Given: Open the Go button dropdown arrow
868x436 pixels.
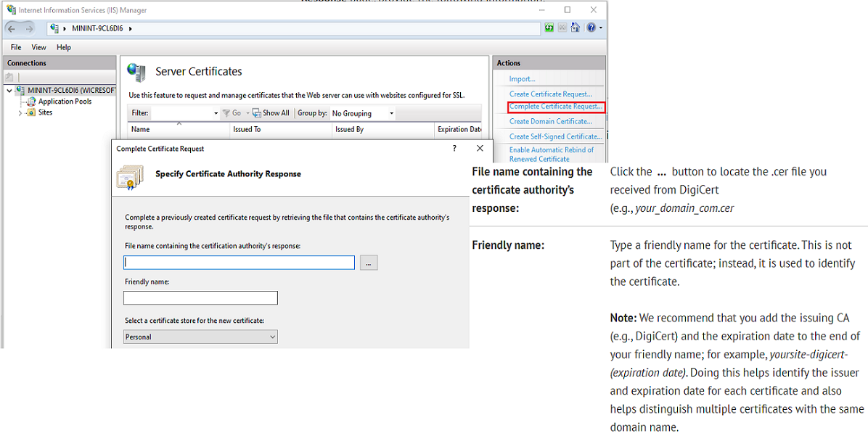Looking at the screenshot, I should [x=247, y=113].
